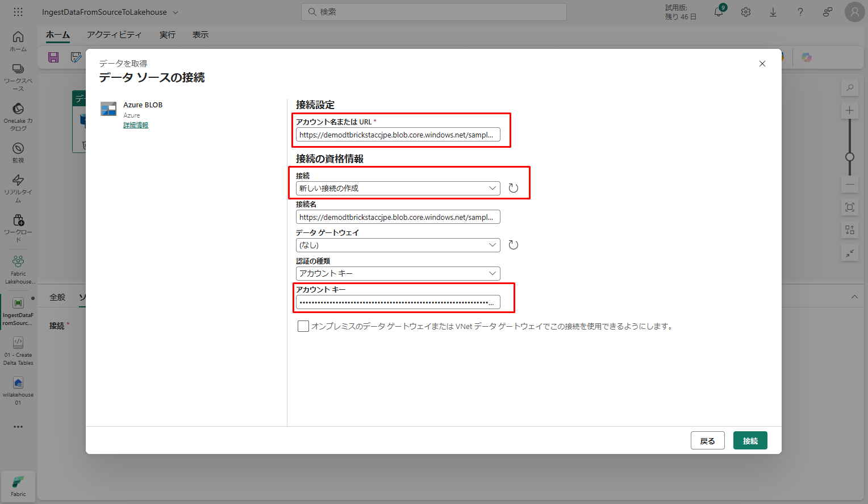The image size is (868, 504).
Task: Click the Fabric logo switcher
Action: point(18,486)
